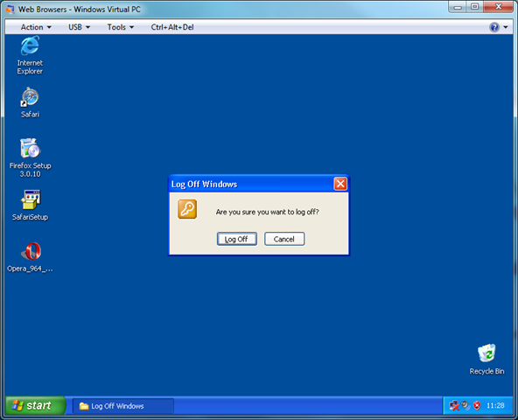Expand the USB dropdown menu
The image size is (518, 420).
tap(79, 27)
